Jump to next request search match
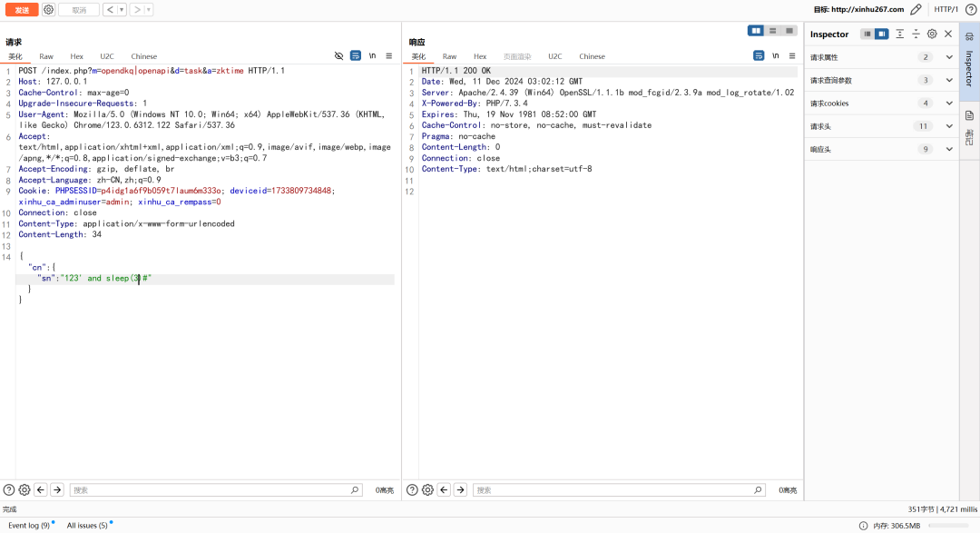 coord(57,489)
